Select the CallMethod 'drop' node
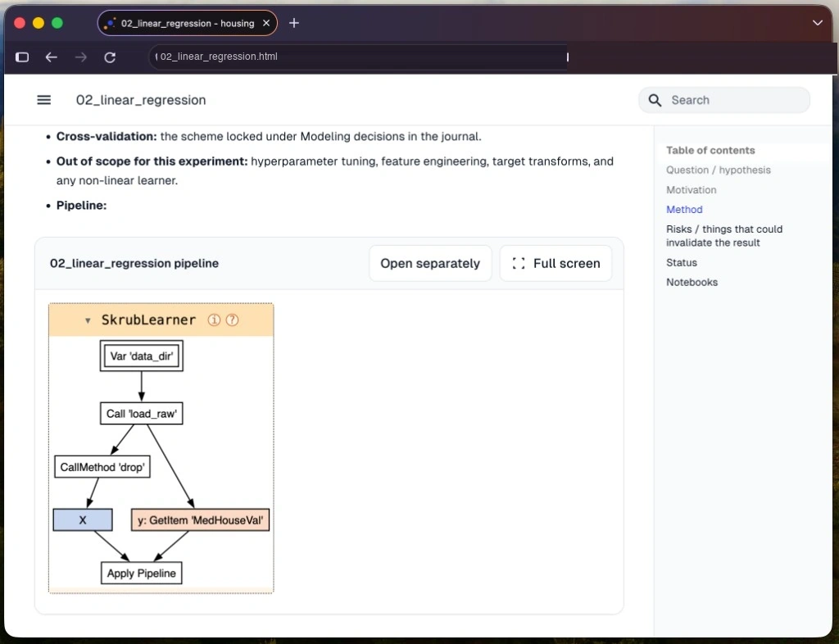 (102, 467)
